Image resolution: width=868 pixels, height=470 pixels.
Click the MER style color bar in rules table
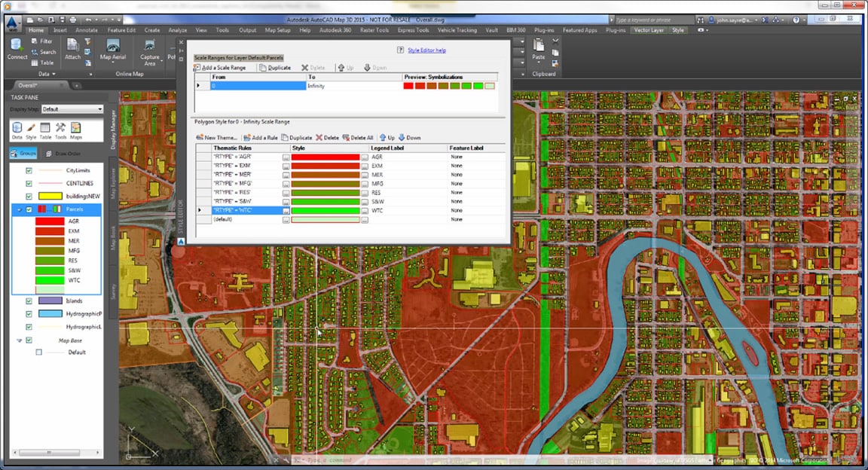(x=325, y=175)
